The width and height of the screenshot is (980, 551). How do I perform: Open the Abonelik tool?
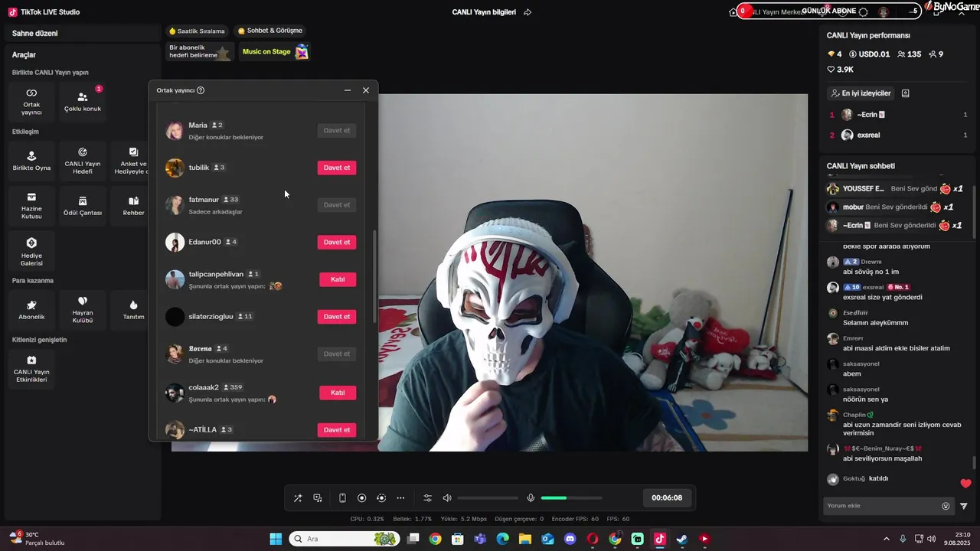click(31, 310)
